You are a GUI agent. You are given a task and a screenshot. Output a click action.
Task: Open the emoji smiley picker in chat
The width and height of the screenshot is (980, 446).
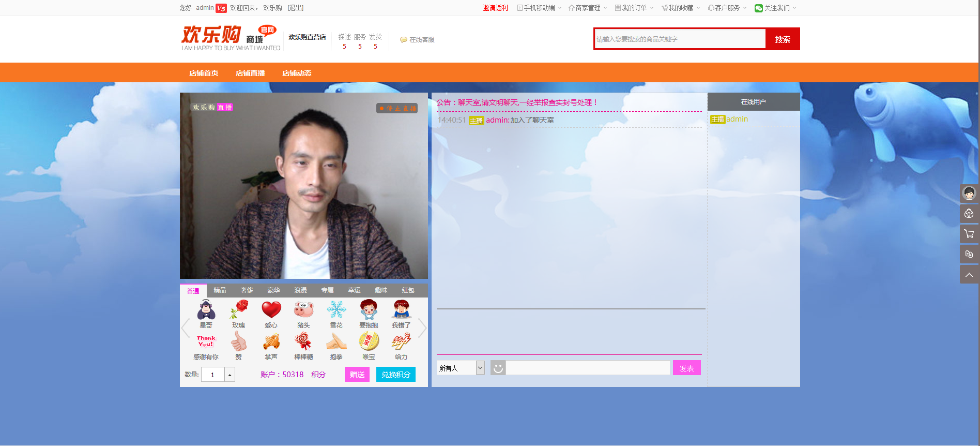coord(498,368)
